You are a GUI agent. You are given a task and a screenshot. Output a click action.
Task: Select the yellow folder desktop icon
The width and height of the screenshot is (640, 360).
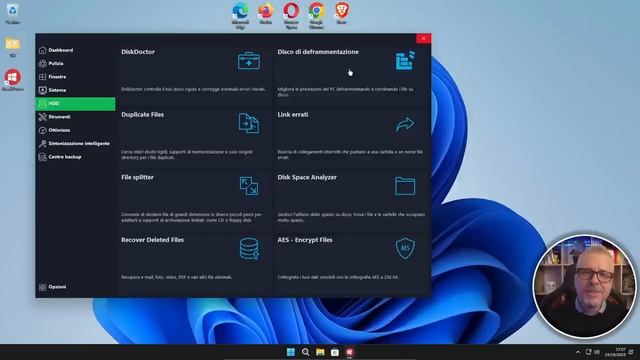13,47
